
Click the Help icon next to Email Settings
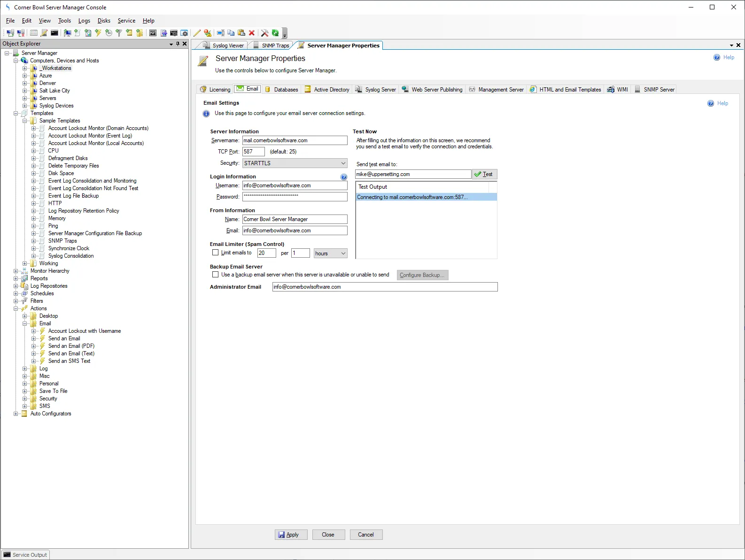pyautogui.click(x=718, y=103)
